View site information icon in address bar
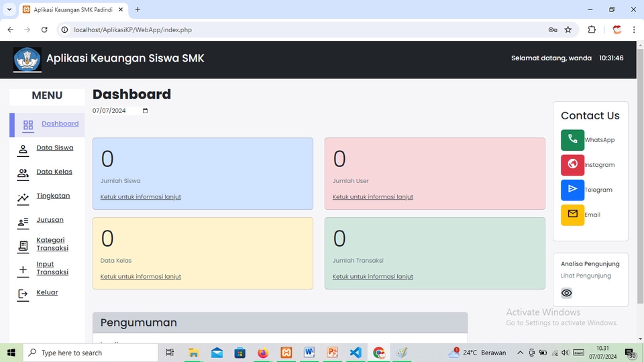 65,29
